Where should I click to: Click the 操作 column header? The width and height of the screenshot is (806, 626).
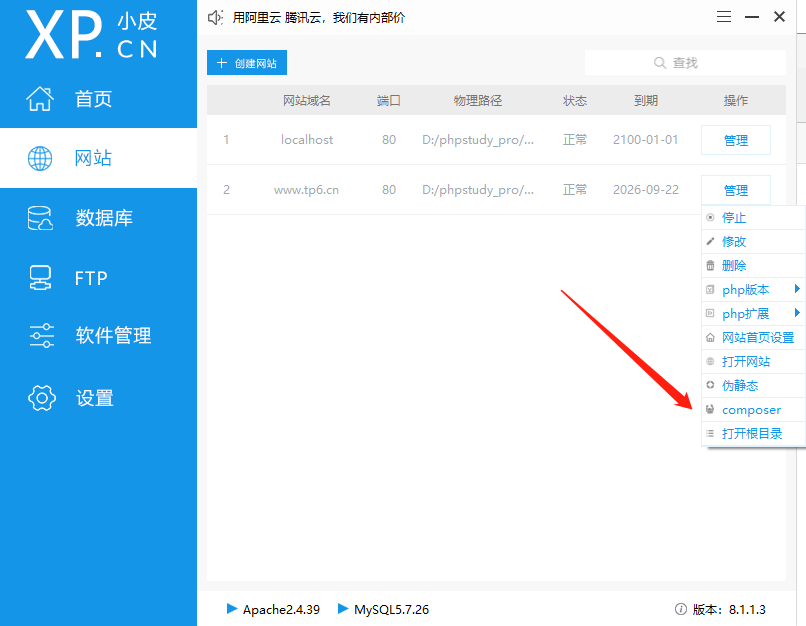tap(736, 100)
